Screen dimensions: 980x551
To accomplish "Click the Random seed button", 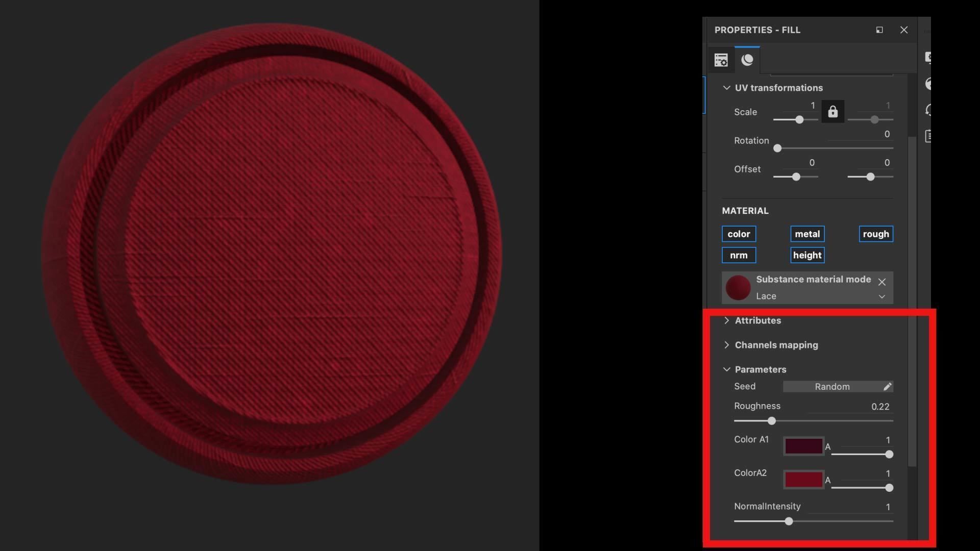I will pyautogui.click(x=832, y=387).
